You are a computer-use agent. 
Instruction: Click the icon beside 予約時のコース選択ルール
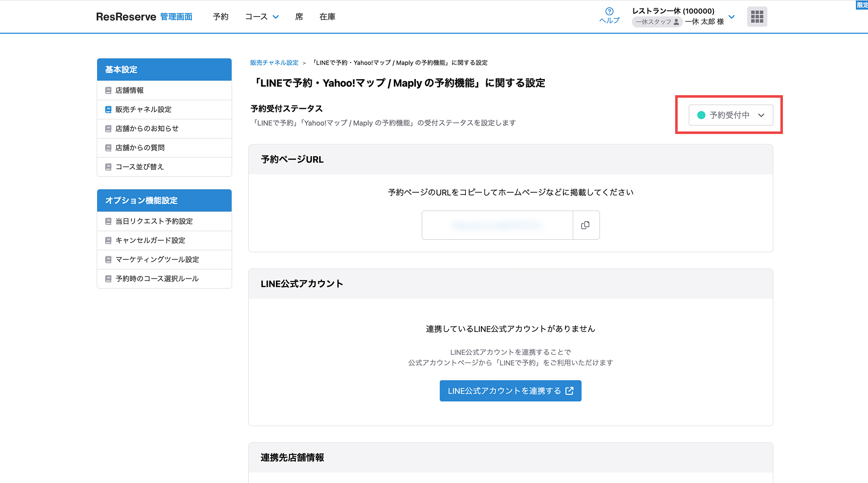pos(108,279)
